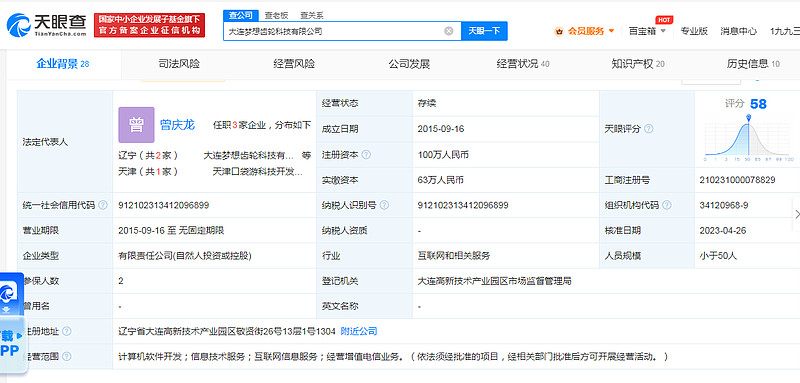This screenshot has width=800, height=383.
Task: Open help icon beside 组织机构代码
Action: [x=666, y=206]
